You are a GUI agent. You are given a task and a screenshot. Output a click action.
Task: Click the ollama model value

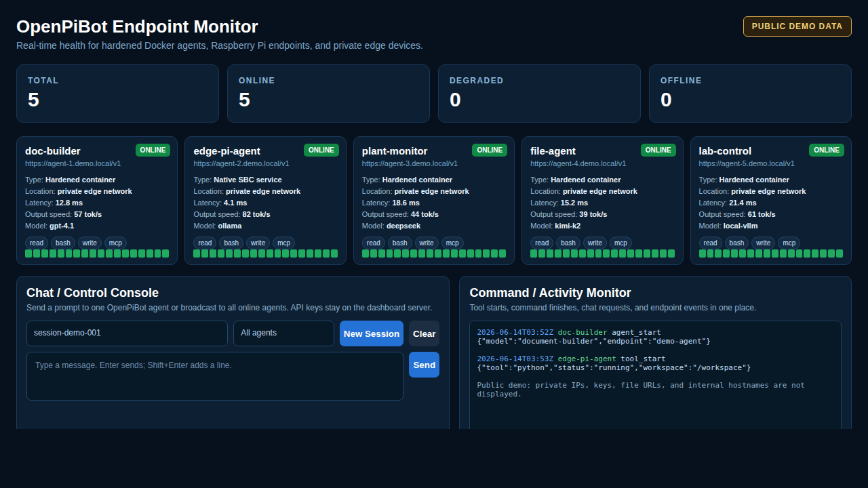click(x=230, y=226)
